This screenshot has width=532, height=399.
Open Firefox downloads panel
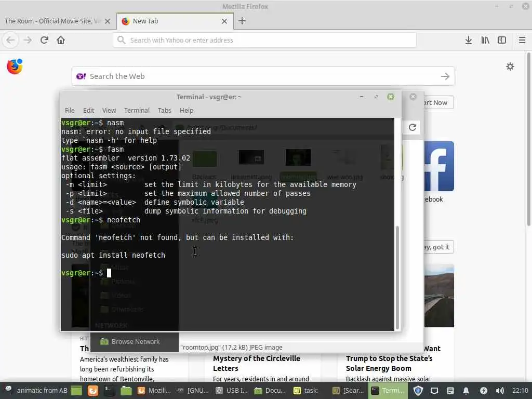click(x=469, y=40)
